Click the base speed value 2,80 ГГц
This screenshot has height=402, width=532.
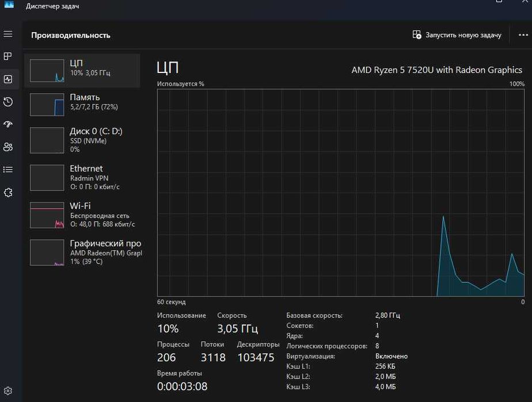tap(387, 315)
